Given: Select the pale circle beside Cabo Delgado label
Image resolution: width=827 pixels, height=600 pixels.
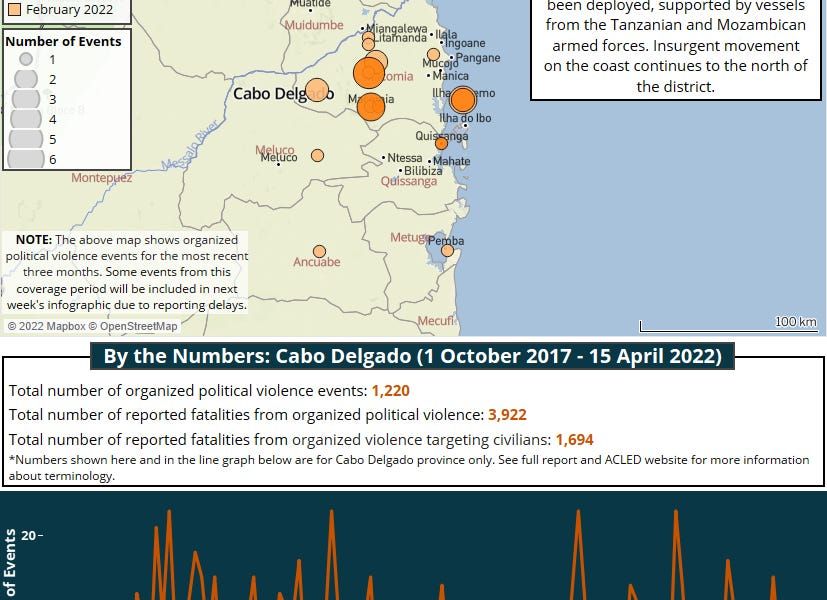Looking at the screenshot, I should (317, 90).
